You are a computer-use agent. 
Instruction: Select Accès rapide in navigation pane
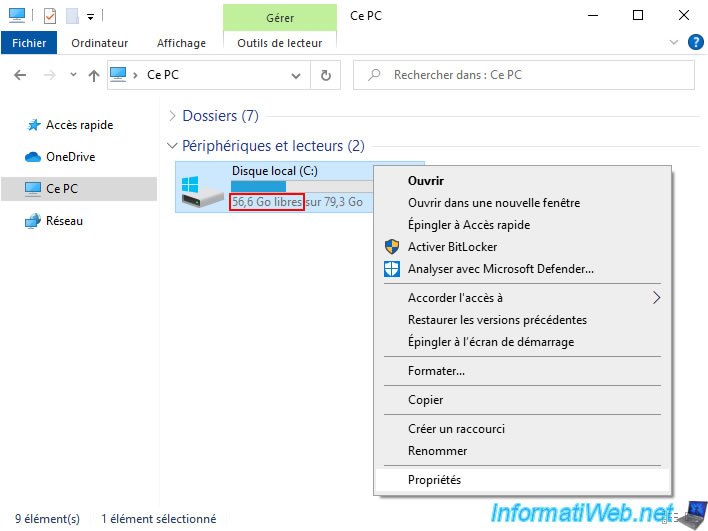pyautogui.click(x=79, y=125)
